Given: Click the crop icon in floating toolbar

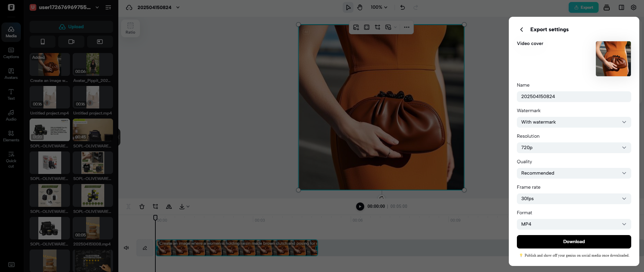Looking at the screenshot, I should 378,27.
